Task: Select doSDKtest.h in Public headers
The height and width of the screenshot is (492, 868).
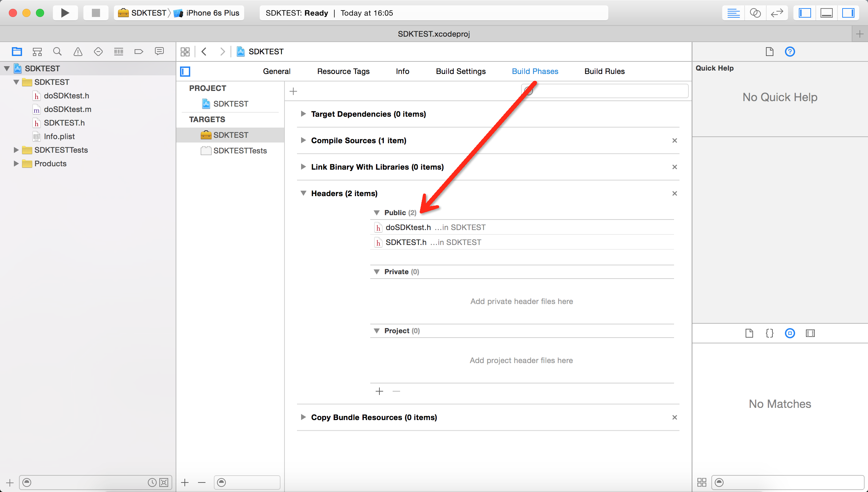Action: [522, 227]
